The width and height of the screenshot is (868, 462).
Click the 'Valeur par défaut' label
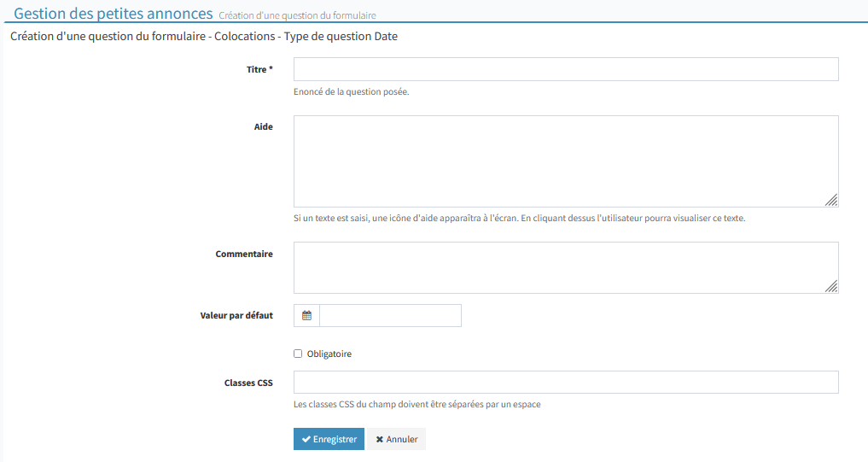pos(236,315)
